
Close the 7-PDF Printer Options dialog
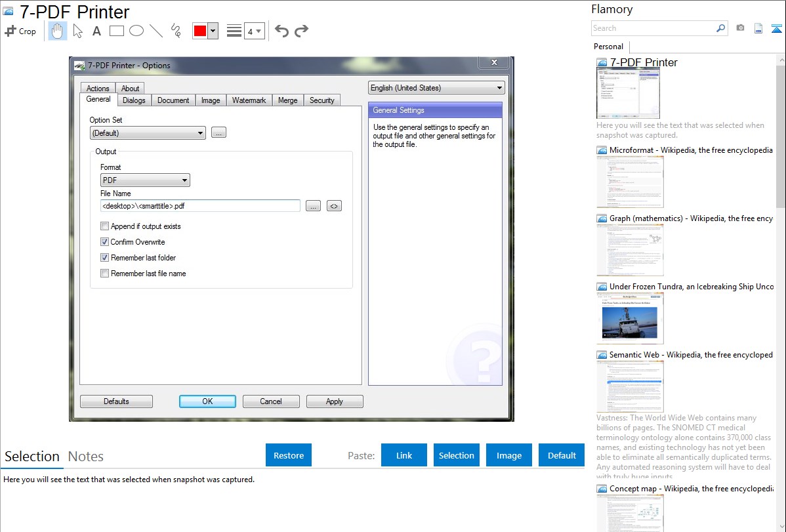click(494, 62)
